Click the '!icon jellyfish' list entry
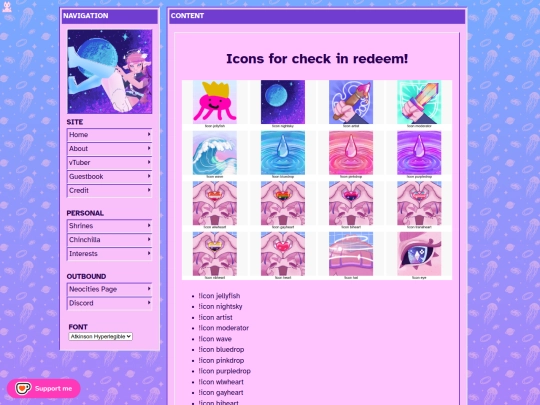 (x=219, y=296)
